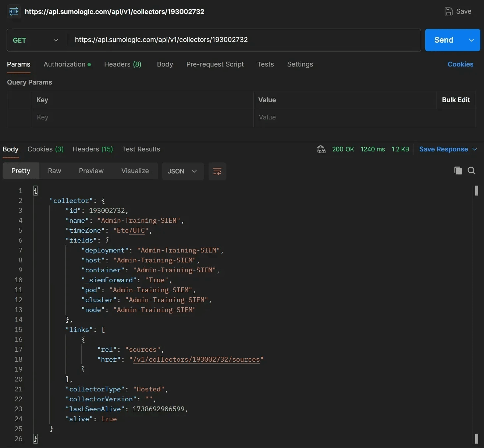Image resolution: width=484 pixels, height=448 pixels.
Task: Open the JSON format dropdown
Action: coord(182,171)
